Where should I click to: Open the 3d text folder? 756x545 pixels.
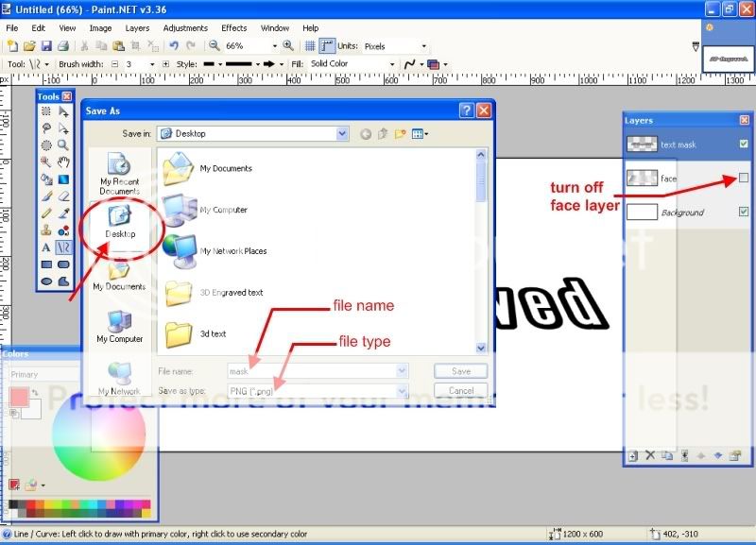(x=213, y=333)
